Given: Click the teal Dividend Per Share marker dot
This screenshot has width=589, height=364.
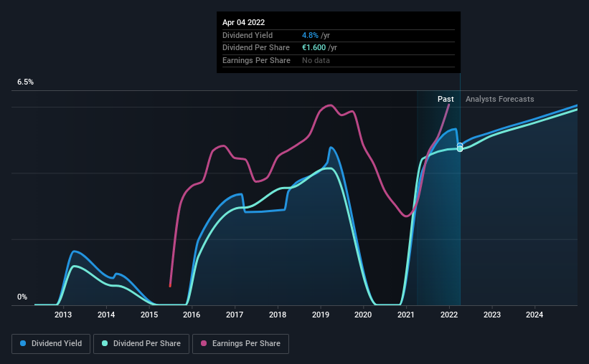Looking at the screenshot, I should click(460, 149).
